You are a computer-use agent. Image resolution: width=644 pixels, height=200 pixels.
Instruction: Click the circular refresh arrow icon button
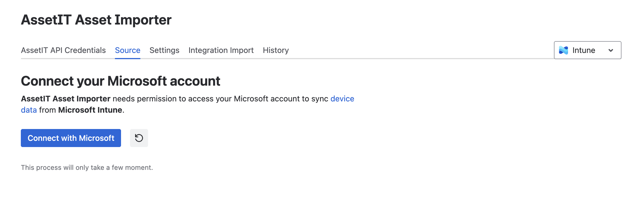[139, 138]
